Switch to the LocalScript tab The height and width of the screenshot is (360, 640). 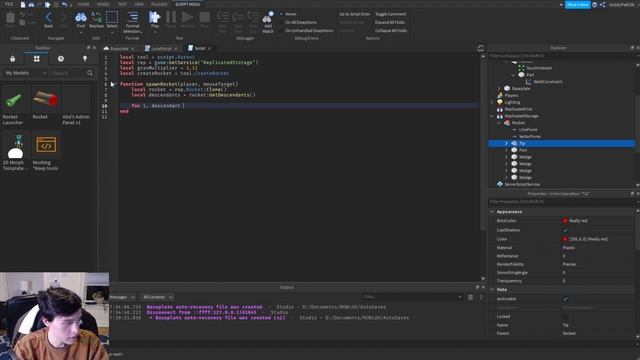coord(161,49)
